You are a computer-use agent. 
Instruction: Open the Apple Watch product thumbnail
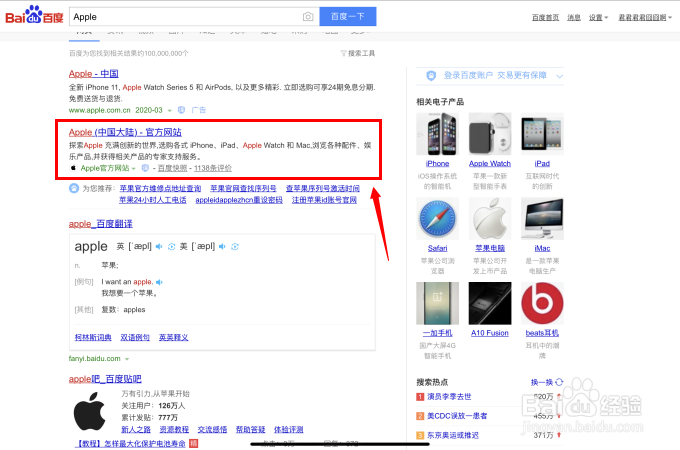(x=490, y=134)
